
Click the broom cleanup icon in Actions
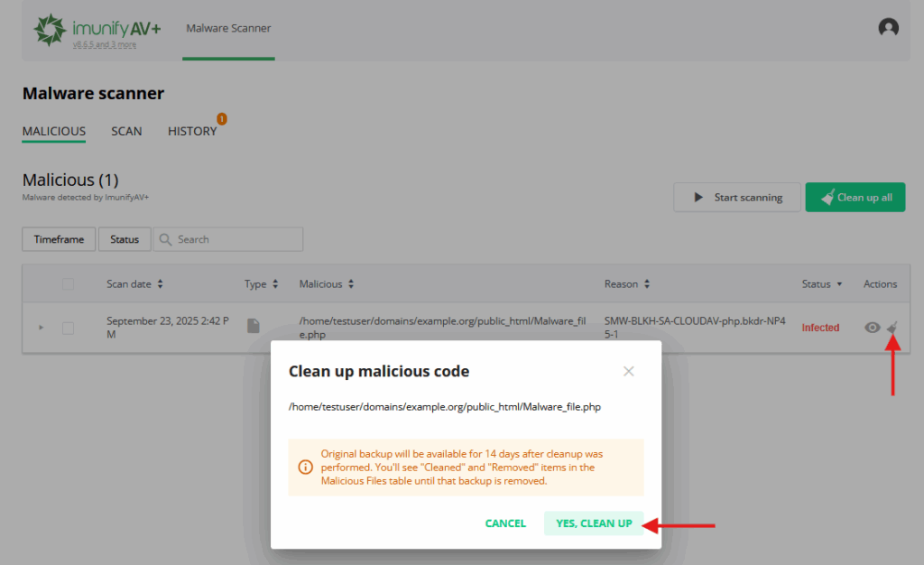click(x=892, y=328)
